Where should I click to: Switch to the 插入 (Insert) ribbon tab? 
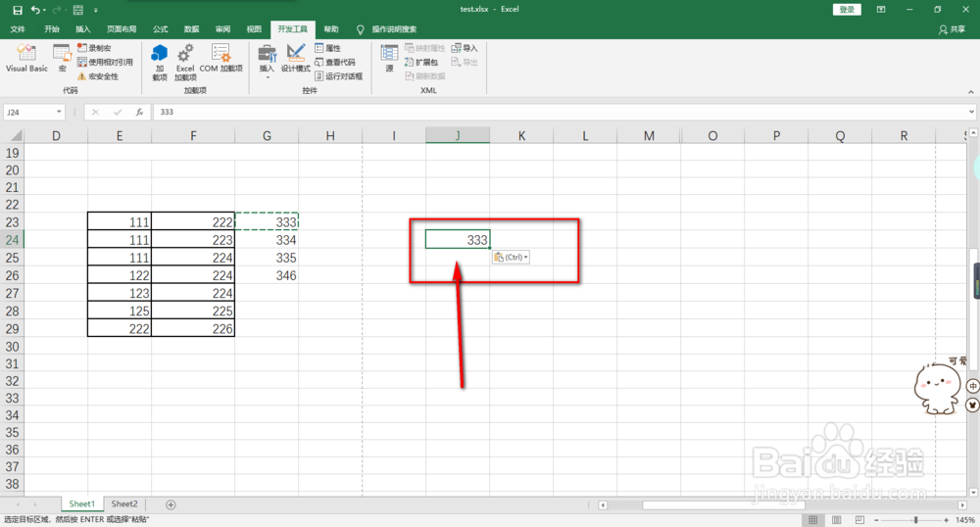point(83,29)
